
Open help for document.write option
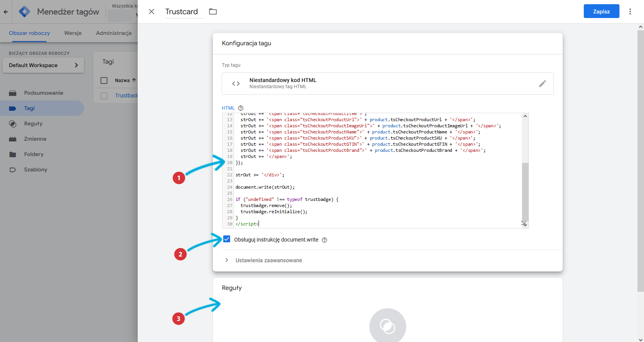coord(324,240)
